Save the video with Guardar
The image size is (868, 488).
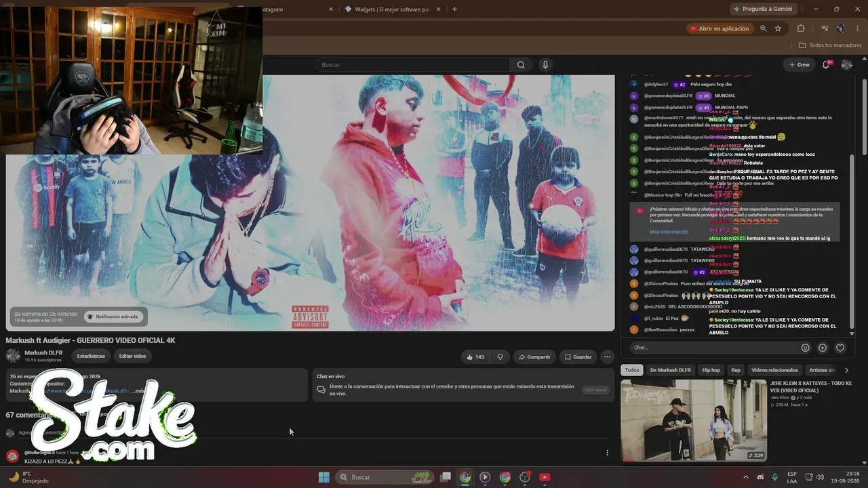point(578,357)
